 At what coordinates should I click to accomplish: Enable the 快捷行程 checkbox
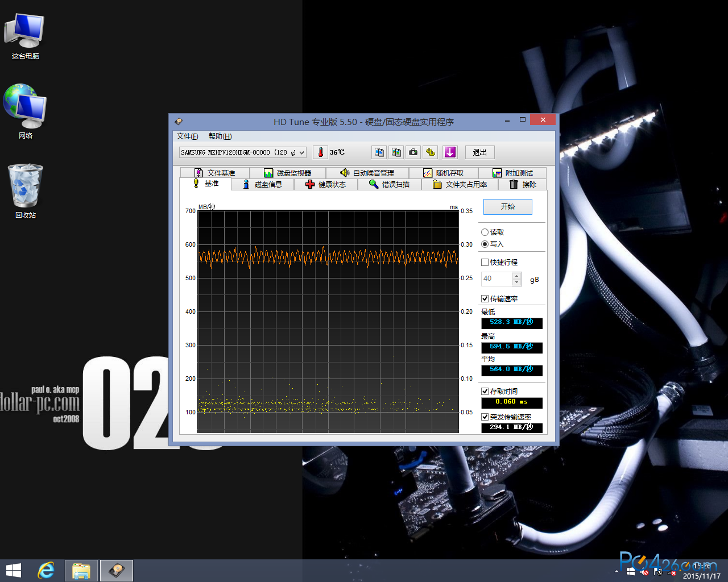coord(485,262)
